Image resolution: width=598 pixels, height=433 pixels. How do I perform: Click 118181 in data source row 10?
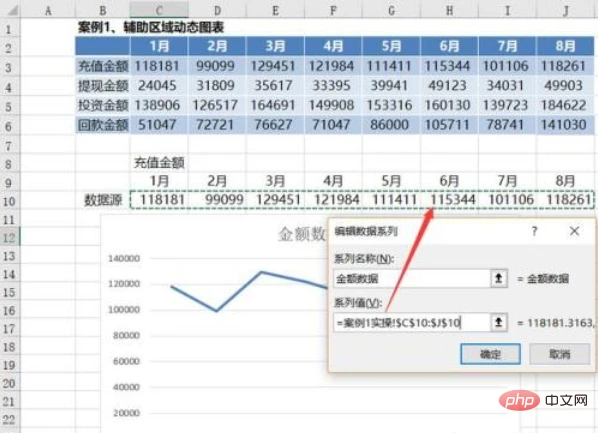click(162, 200)
